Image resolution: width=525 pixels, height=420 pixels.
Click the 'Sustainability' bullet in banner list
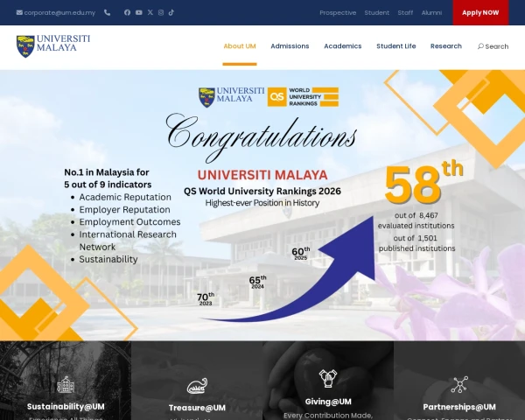(108, 259)
